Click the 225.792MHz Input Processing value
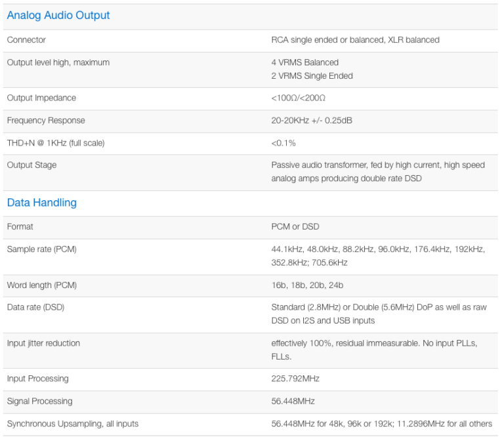The image size is (504, 437). pyautogui.click(x=295, y=379)
